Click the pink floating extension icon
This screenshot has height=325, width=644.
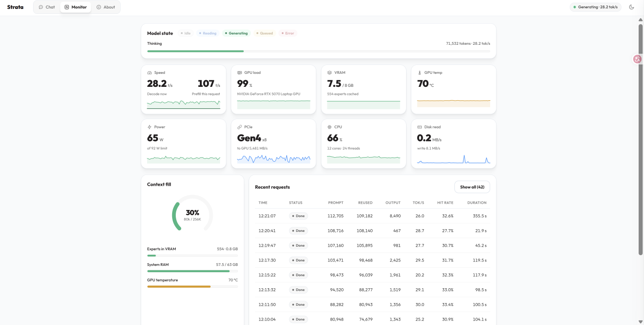[x=637, y=59]
